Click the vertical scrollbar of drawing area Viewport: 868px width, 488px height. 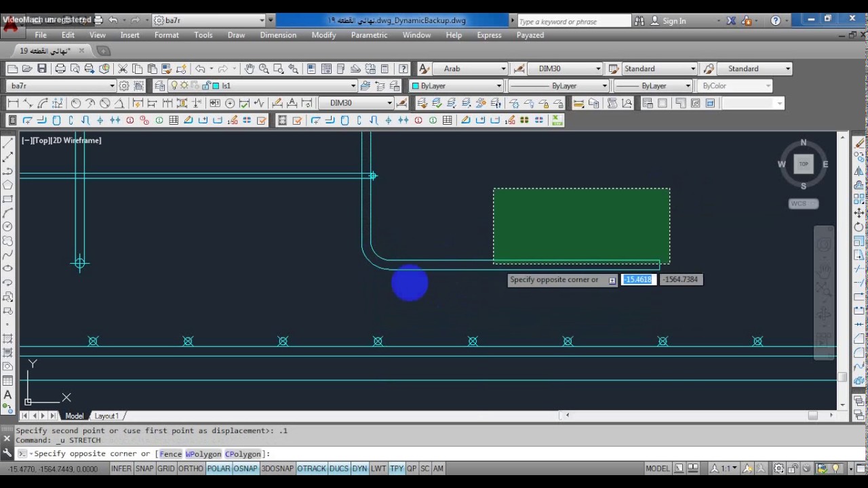point(843,271)
